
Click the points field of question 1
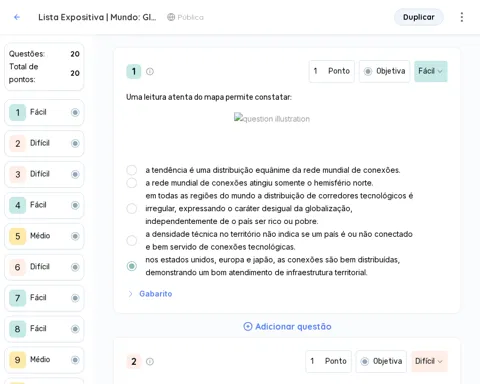(332, 71)
